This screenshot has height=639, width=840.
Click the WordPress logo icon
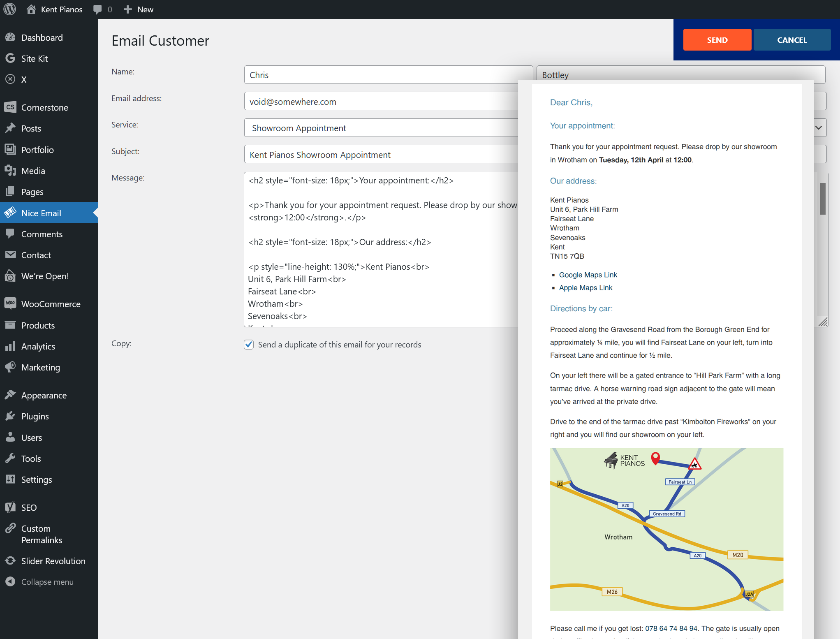coord(9,9)
